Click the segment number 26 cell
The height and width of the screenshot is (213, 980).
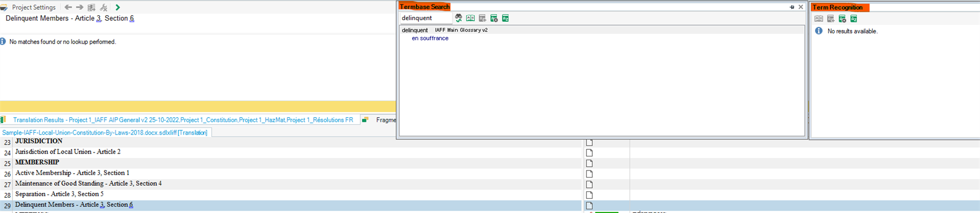[7, 174]
